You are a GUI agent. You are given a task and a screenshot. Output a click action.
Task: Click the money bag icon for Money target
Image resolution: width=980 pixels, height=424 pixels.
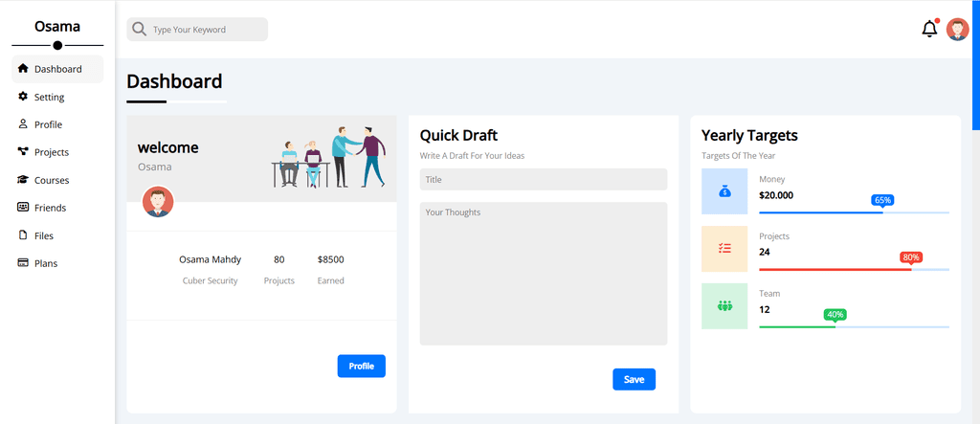724,191
